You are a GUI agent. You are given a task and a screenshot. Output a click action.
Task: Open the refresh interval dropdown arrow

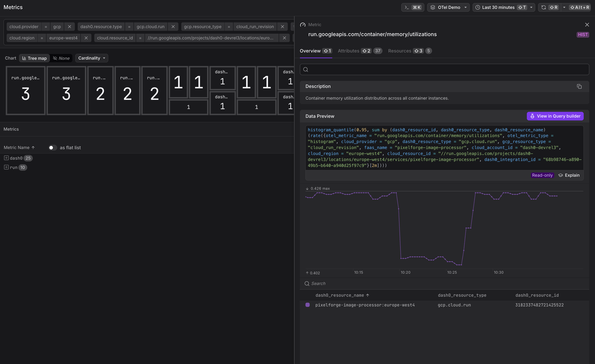tap(564, 8)
